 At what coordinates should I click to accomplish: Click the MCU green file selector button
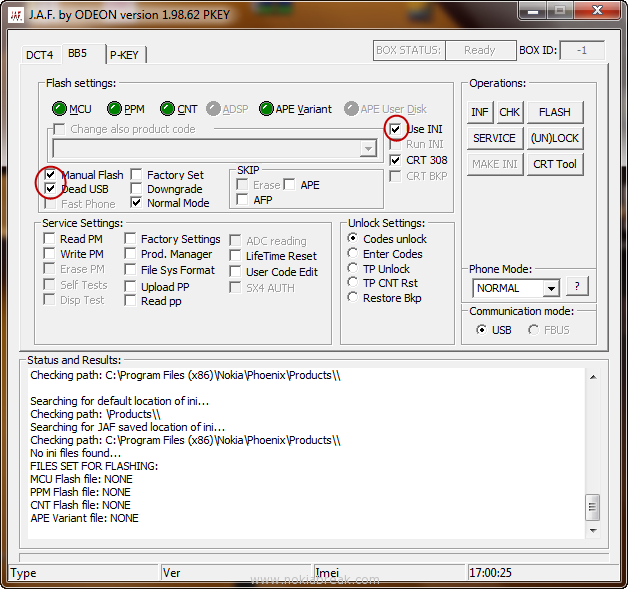[59, 109]
